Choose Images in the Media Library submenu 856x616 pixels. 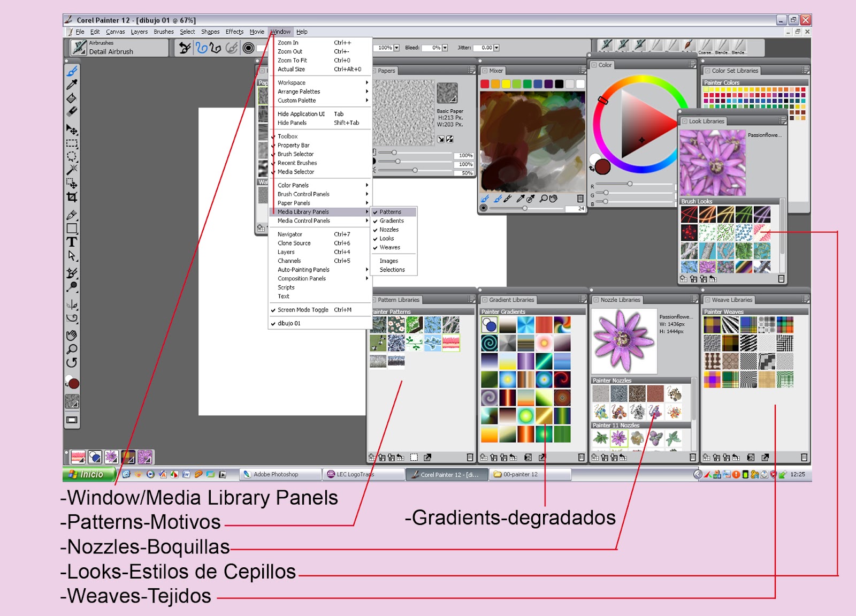point(394,261)
